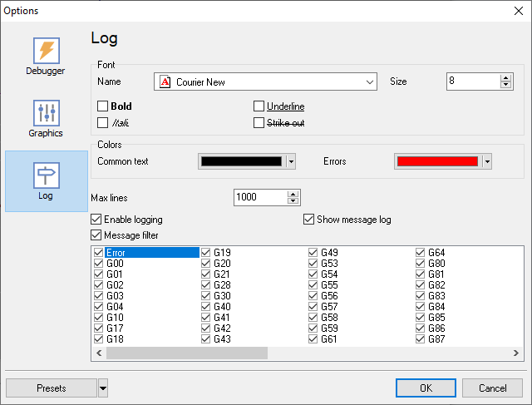Open the Presets dropdown arrow
The height and width of the screenshot is (405, 532).
tap(103, 388)
